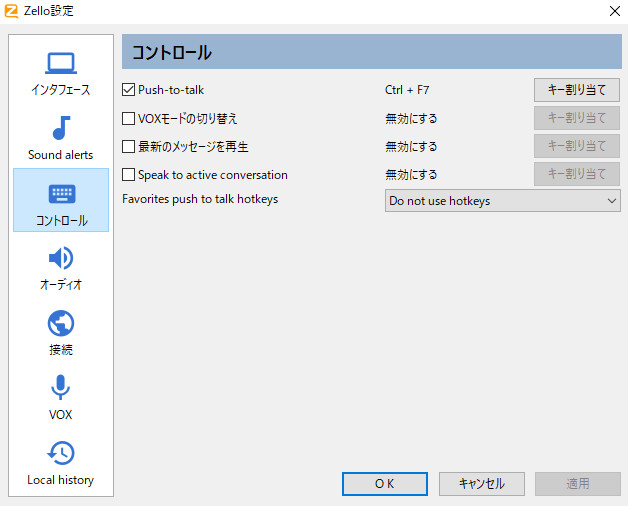Open the VOX microphone icon settings
Viewport: 628px width, 506px height.
click(60, 388)
